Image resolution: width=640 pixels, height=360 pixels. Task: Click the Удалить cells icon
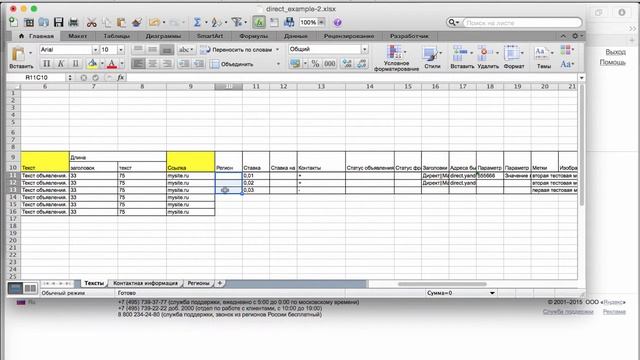(485, 53)
